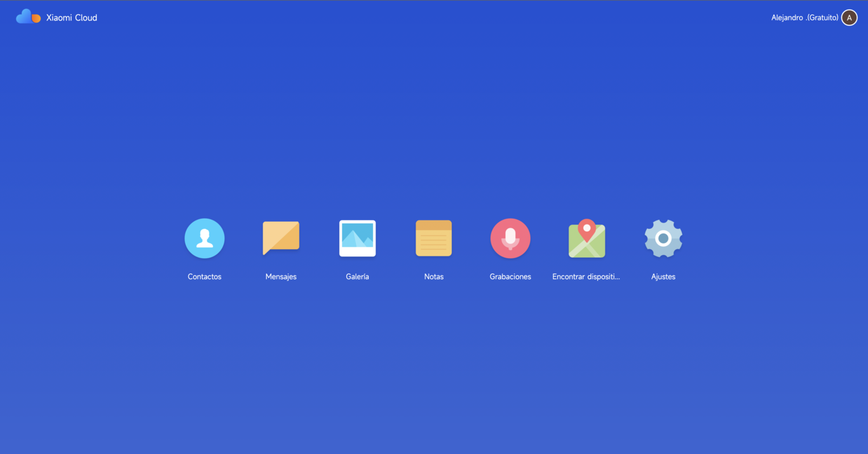Click the Xiaomi Cloud logo icon
The width and height of the screenshot is (868, 454).
[x=27, y=16]
